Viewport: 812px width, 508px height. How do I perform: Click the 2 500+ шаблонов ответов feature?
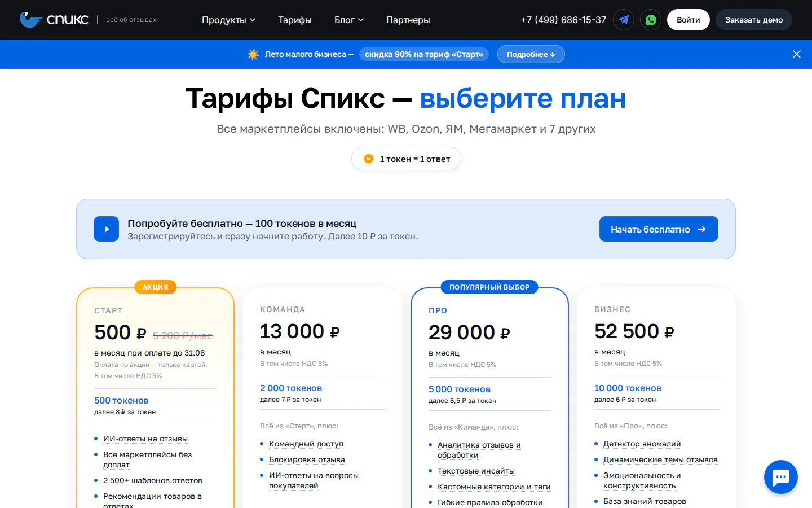pos(153,480)
